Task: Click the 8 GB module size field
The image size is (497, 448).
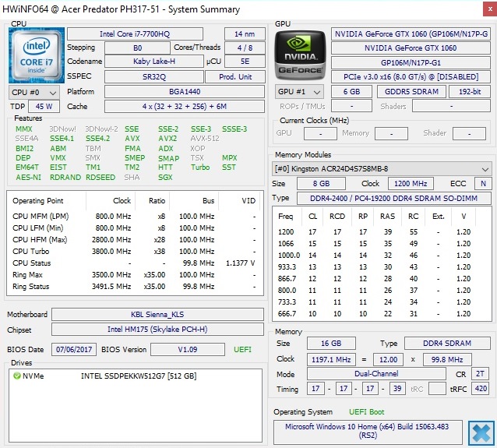Action: pyautogui.click(x=321, y=184)
